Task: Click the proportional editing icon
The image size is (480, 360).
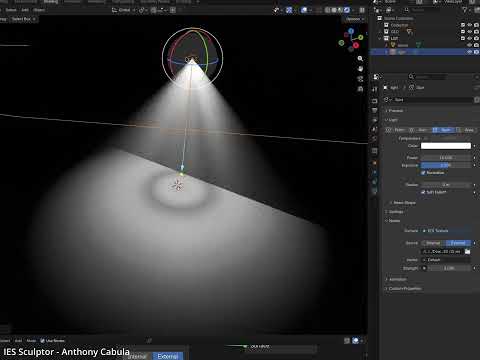Action: coord(173,10)
